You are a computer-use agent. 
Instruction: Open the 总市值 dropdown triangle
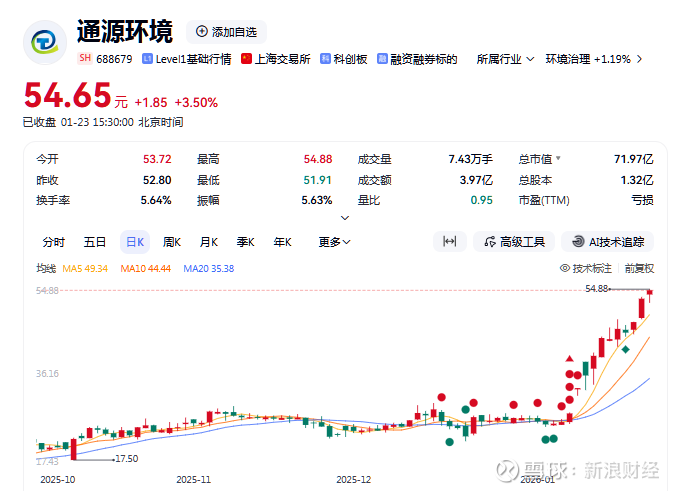(x=558, y=158)
